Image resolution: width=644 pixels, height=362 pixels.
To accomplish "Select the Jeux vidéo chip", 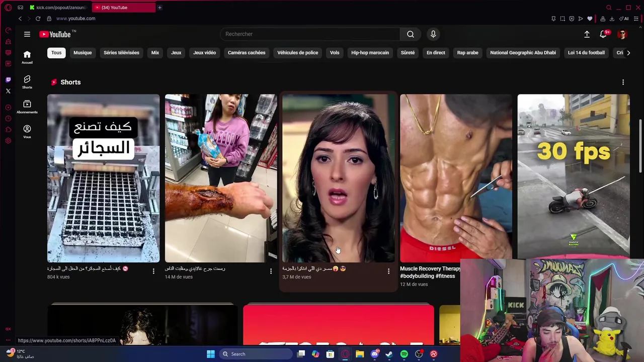I will click(204, 52).
